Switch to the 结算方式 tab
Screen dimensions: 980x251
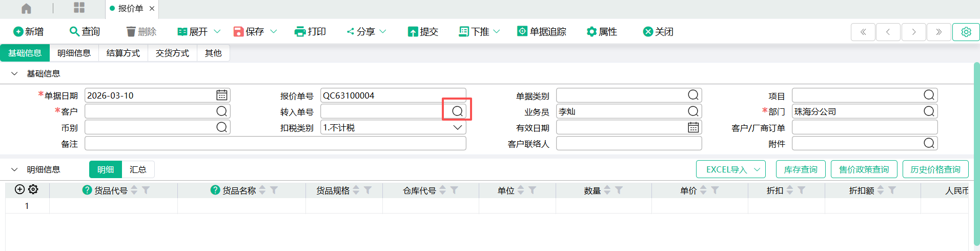click(x=123, y=53)
